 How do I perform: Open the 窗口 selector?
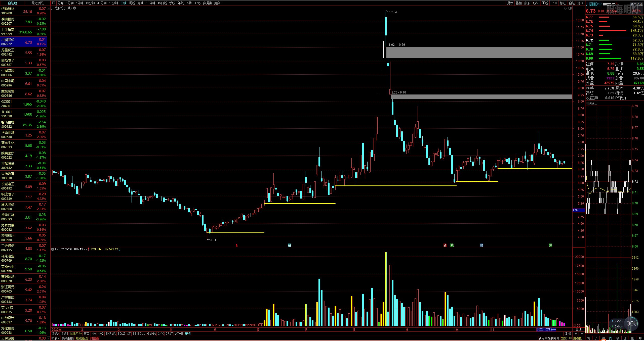[87, 334]
